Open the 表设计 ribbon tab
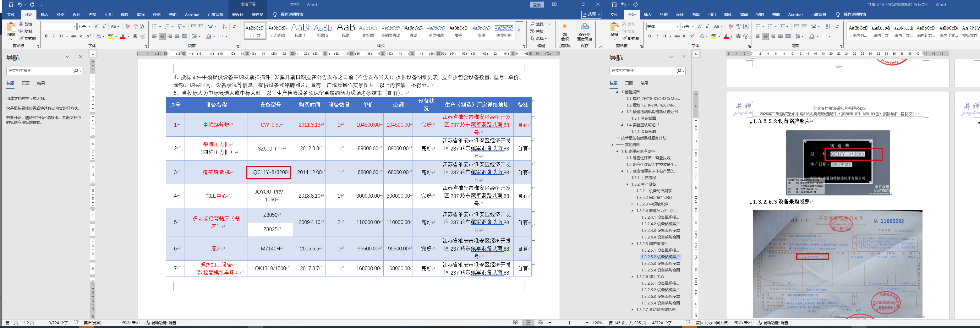 [238, 15]
